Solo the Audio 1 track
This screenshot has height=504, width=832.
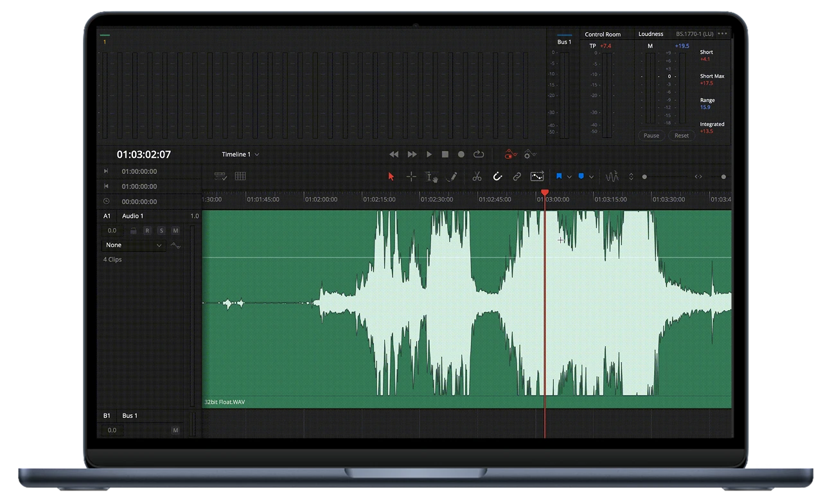tap(161, 230)
